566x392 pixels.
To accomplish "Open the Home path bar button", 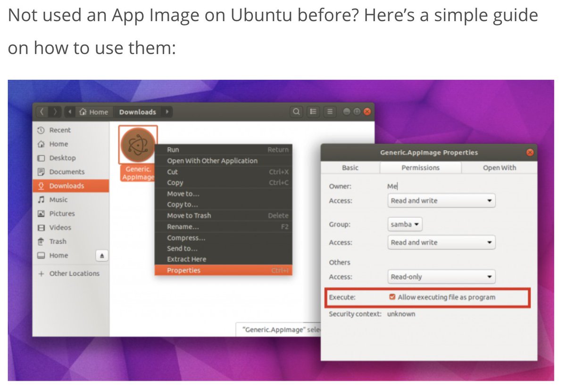I will point(94,112).
